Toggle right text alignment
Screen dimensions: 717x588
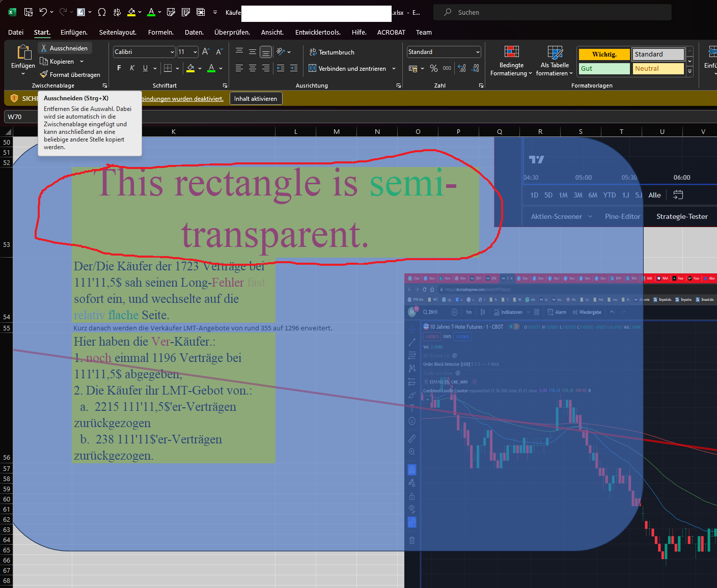tap(266, 68)
